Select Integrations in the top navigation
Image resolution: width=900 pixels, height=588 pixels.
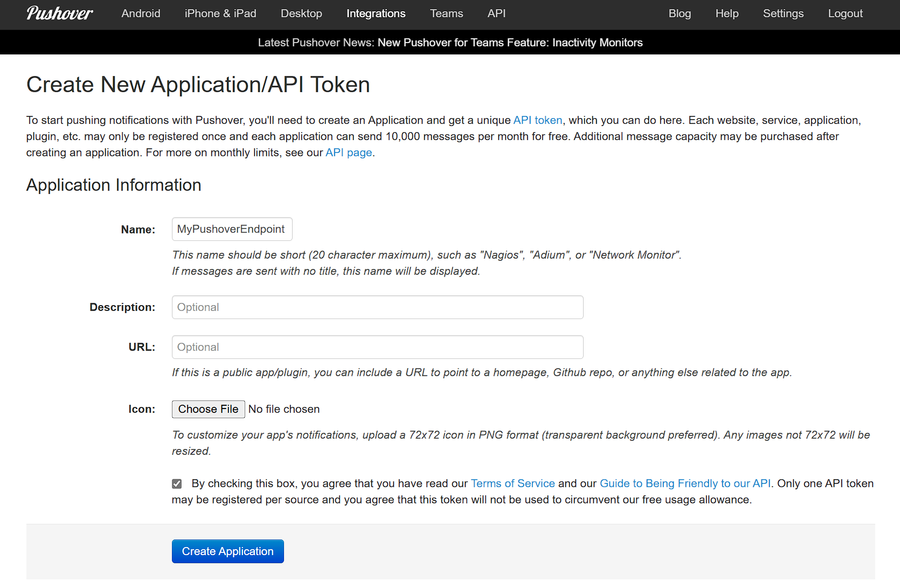(376, 13)
